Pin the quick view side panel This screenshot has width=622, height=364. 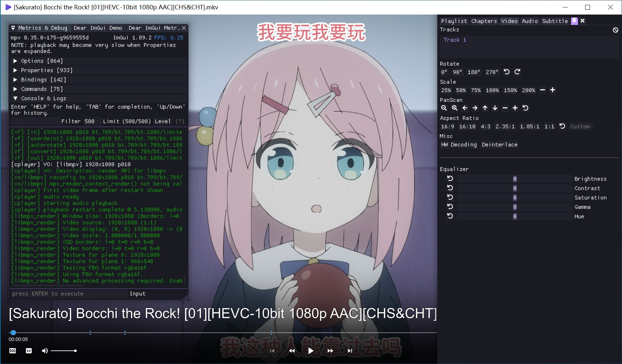pos(574,21)
